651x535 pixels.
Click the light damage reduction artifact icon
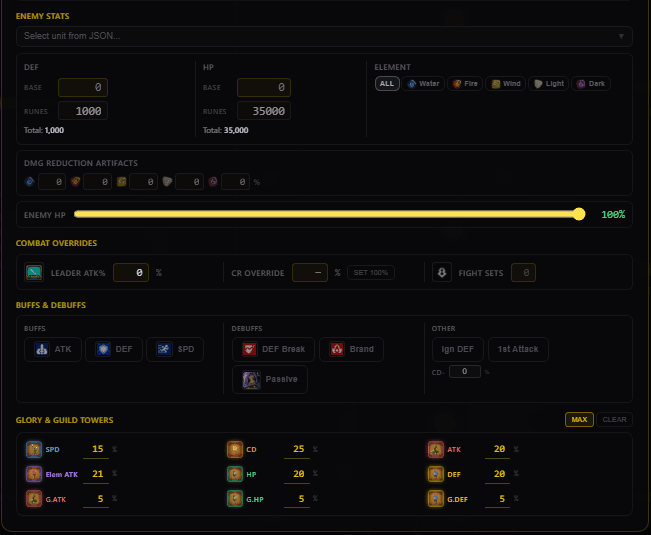(x=167, y=181)
